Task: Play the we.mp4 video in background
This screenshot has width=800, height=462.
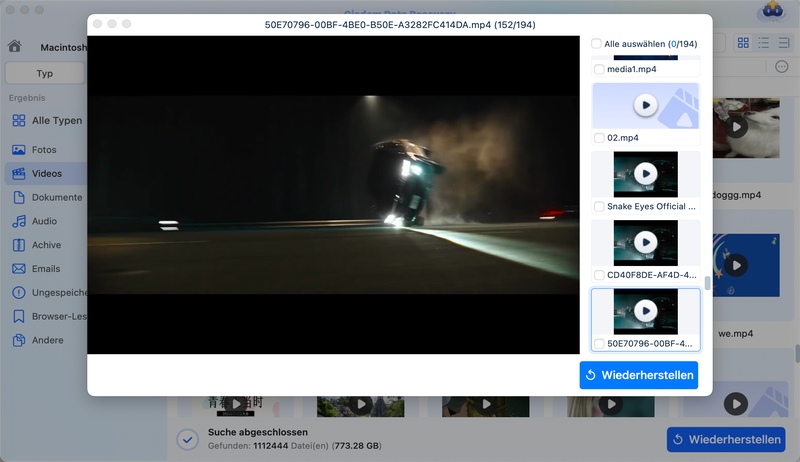Action: pyautogui.click(x=736, y=265)
